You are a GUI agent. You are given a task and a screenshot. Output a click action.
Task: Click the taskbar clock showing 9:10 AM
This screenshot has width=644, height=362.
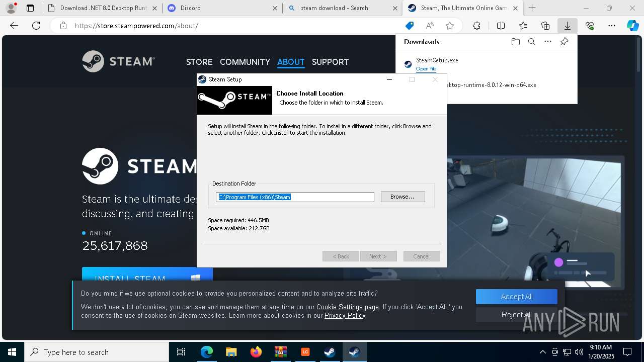[601, 352]
